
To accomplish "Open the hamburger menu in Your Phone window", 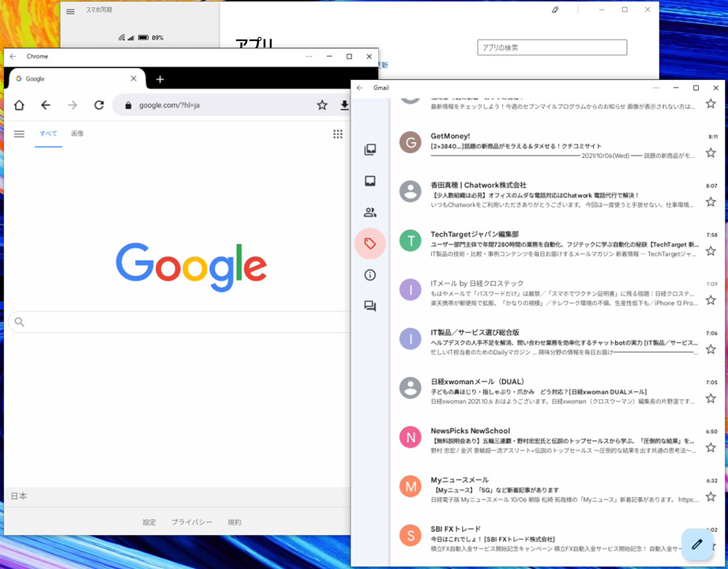I will point(70,12).
